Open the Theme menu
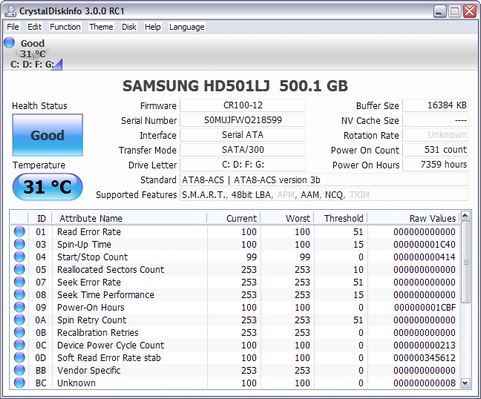The image size is (481, 399). 101,27
